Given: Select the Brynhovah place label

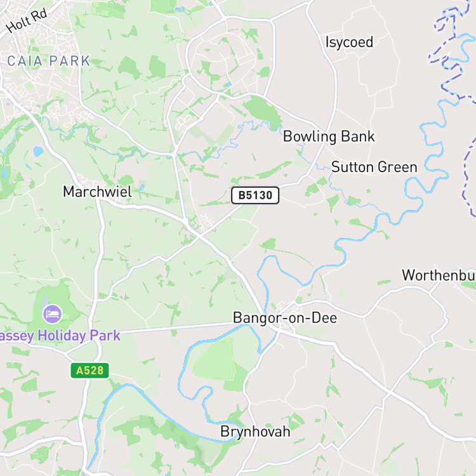Looking at the screenshot, I should [x=255, y=432].
